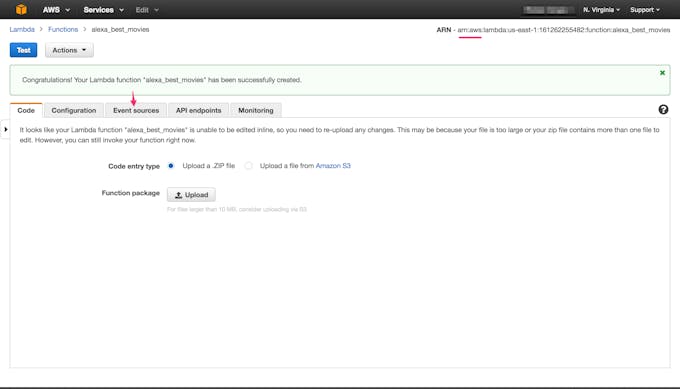The height and width of the screenshot is (389, 680).
Task: Dismiss the congratulations banner with green X
Action: coord(662,73)
